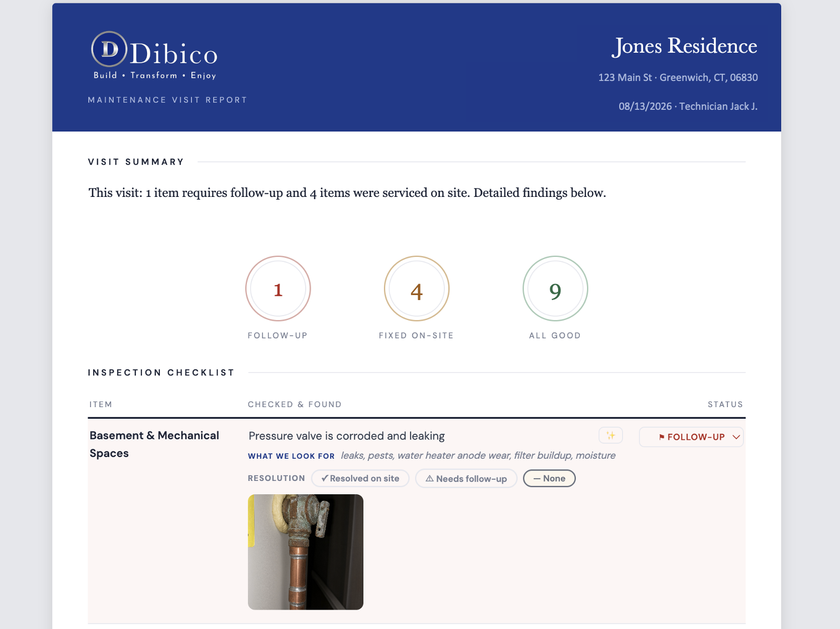
Task: Click the red flag icon in status
Action: coord(661,437)
